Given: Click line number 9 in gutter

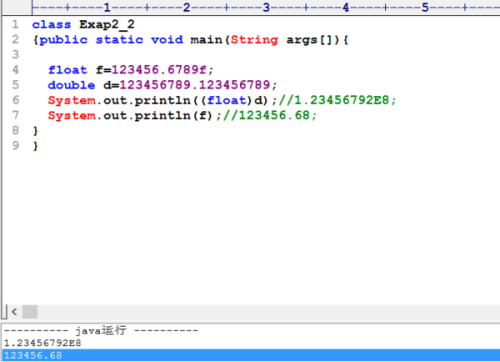Looking at the screenshot, I should pyautogui.click(x=15, y=146).
